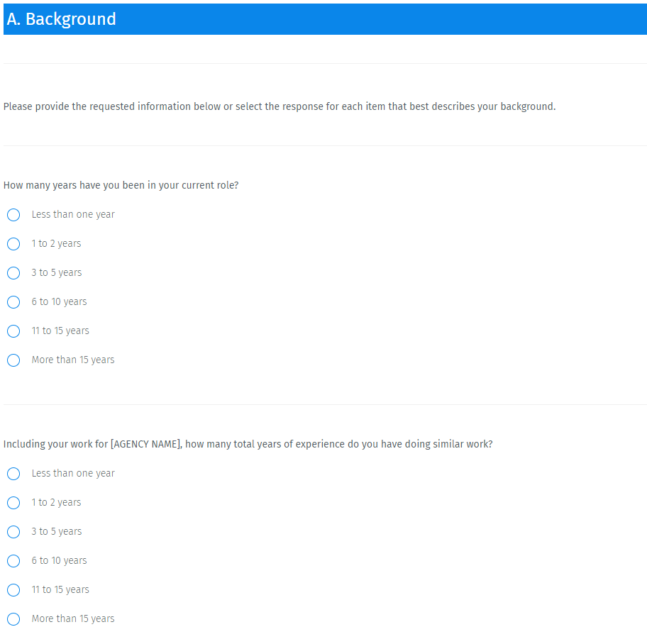Choose '11 to 15 years' for current role
Image resolution: width=647 pixels, height=644 pixels.
click(13, 331)
